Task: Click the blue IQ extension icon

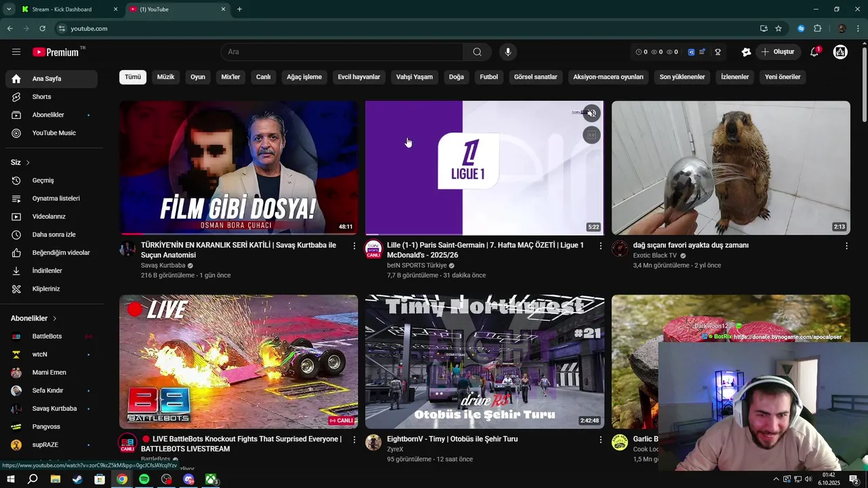Action: coord(691,52)
